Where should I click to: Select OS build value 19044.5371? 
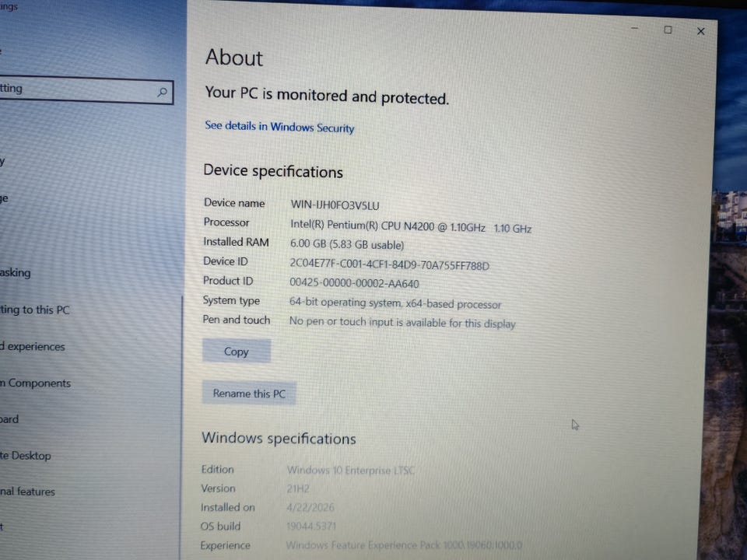[x=311, y=527]
